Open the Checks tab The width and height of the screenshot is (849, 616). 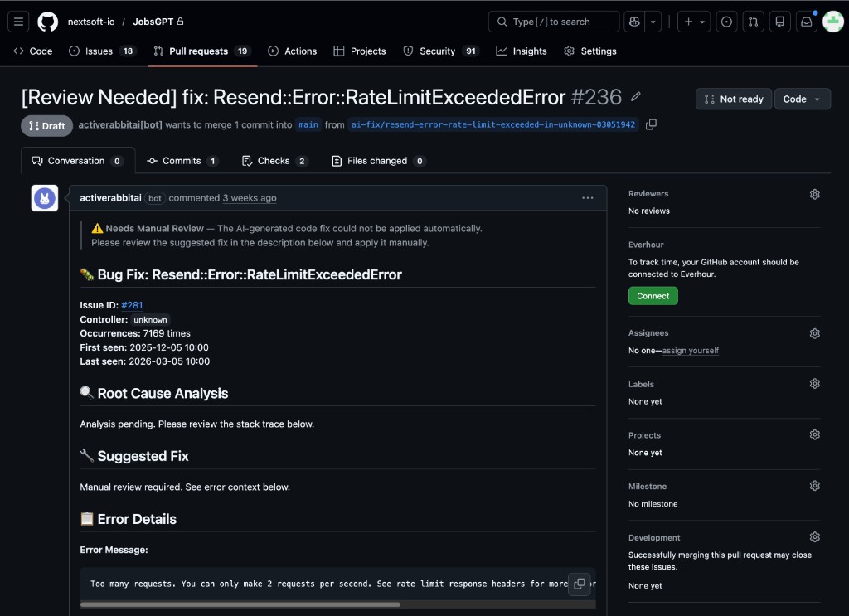pyautogui.click(x=275, y=161)
